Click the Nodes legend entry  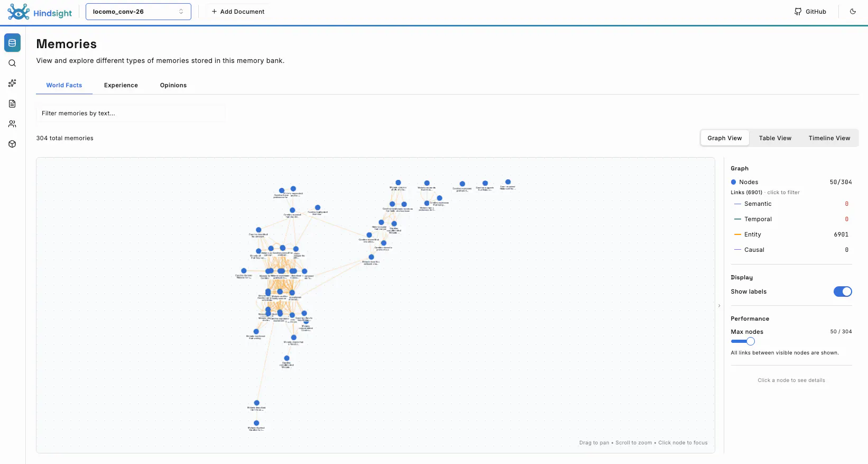click(744, 182)
